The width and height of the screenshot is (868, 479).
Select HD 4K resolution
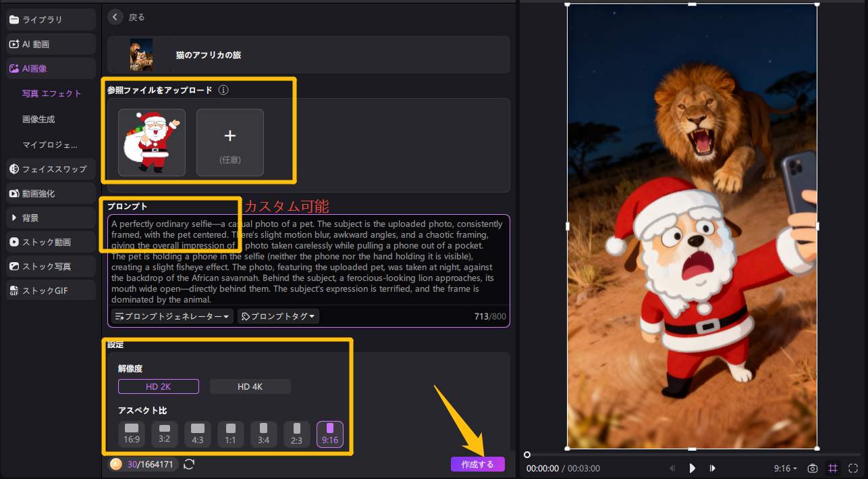coord(250,386)
